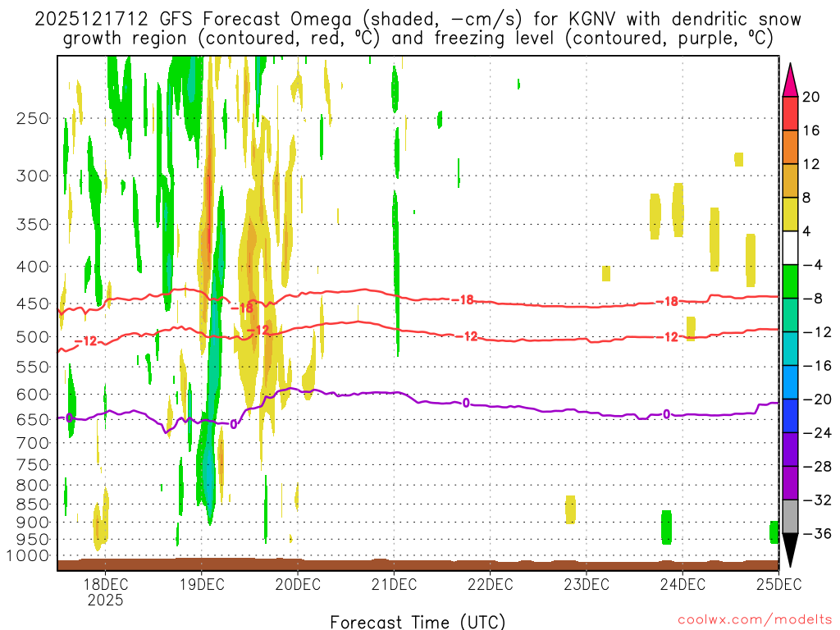840x630 pixels.
Task: Click the -18 contour label near 22DEC
Action: coord(463,300)
